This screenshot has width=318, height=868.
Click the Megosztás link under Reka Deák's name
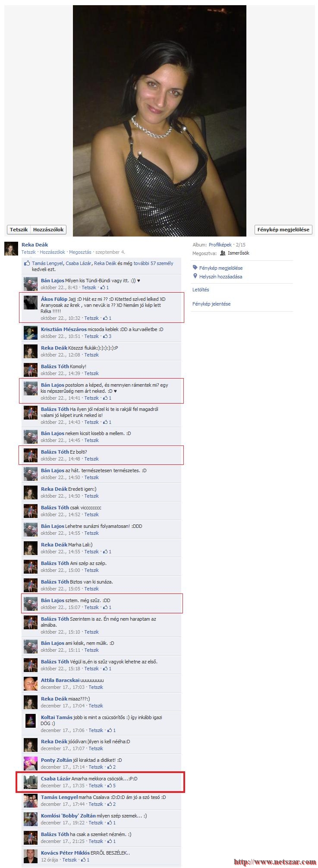coord(80,252)
